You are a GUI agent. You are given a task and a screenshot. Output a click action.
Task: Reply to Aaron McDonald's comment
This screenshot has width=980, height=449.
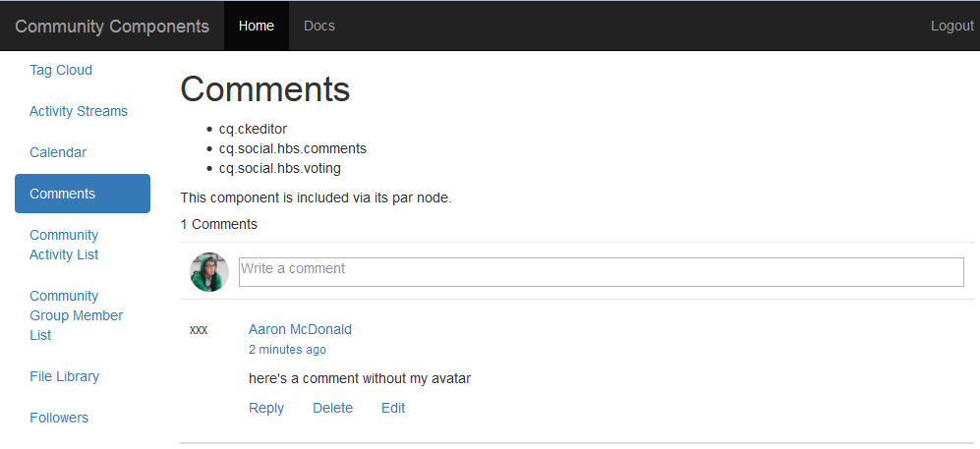point(266,408)
